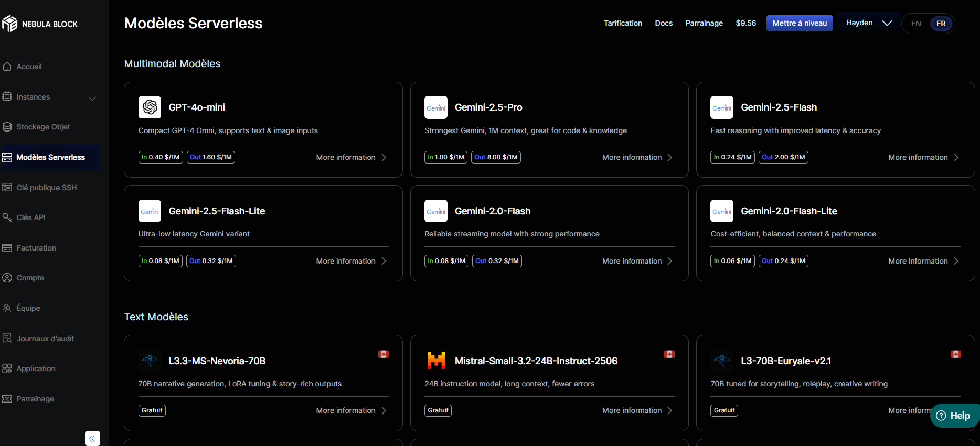Expand the Instances sidebar submenu
The width and height of the screenshot is (980, 446).
(92, 98)
